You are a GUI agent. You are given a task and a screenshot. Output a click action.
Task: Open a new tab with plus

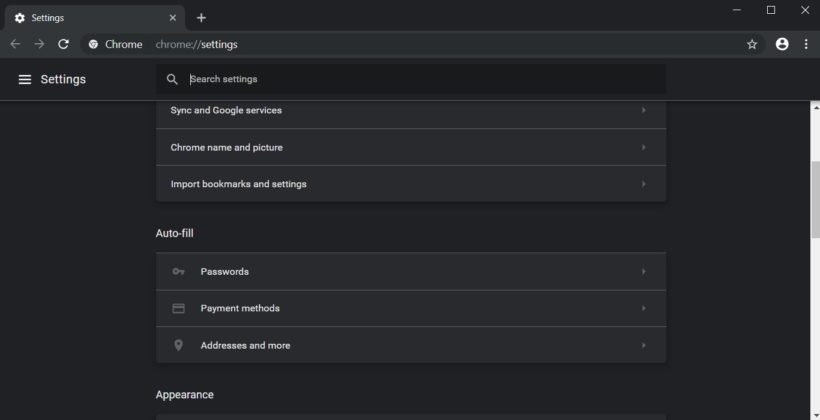pos(201,18)
